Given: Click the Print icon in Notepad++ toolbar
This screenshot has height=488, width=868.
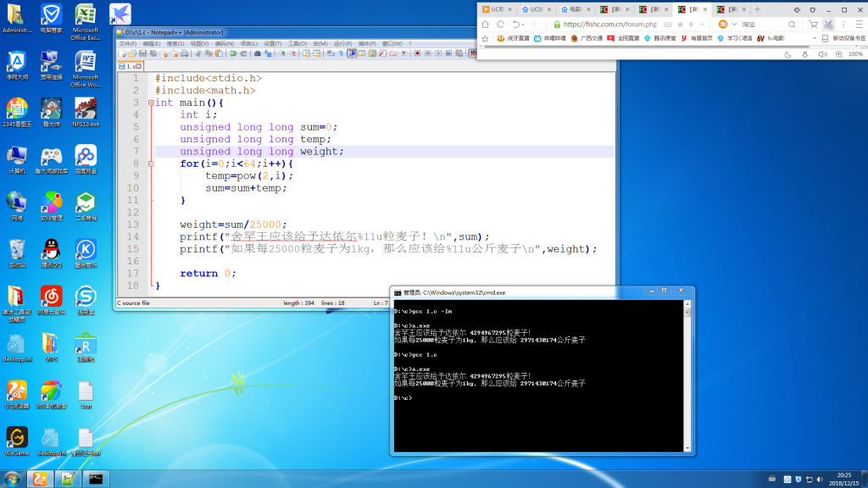Looking at the screenshot, I should point(184,53).
